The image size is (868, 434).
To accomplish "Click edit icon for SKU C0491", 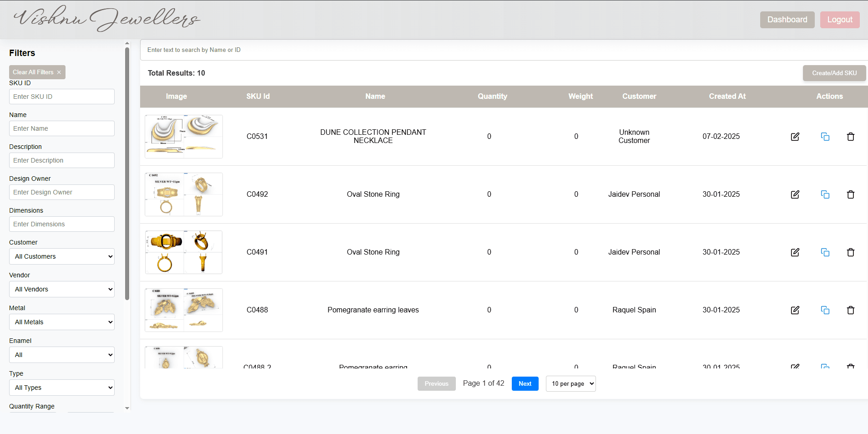I will [x=795, y=252].
